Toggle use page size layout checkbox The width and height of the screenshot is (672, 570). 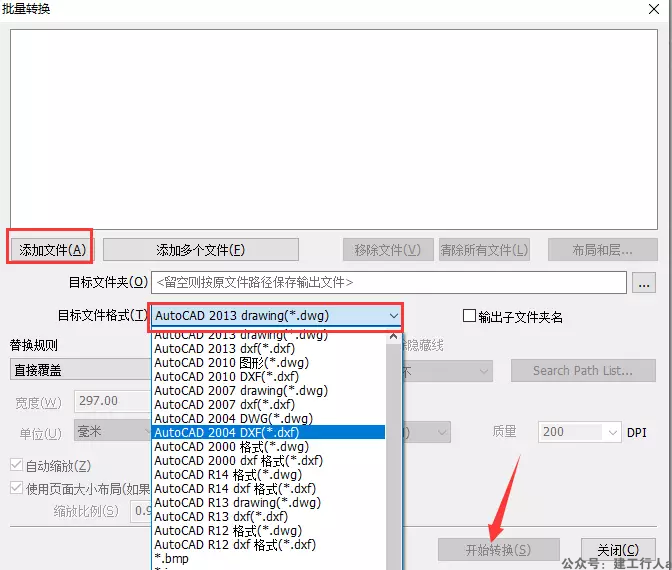tap(16, 488)
